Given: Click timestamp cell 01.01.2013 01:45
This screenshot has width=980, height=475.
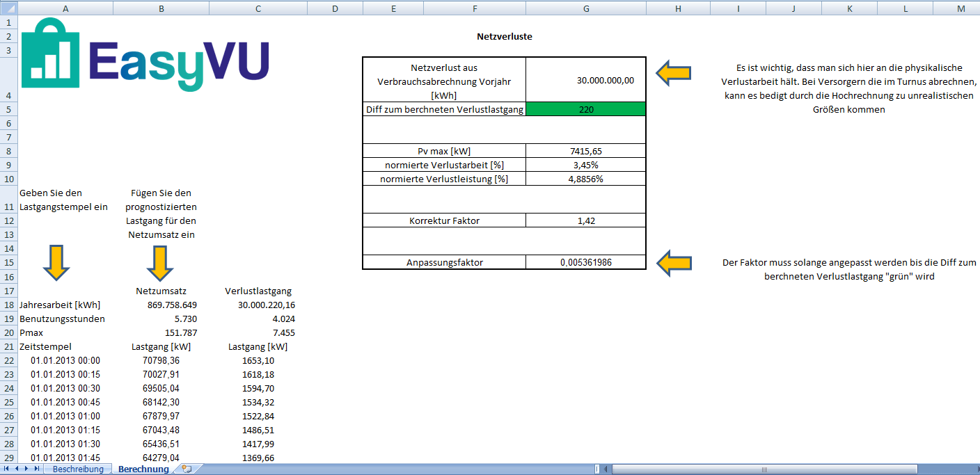Looking at the screenshot, I should pyautogui.click(x=65, y=458).
